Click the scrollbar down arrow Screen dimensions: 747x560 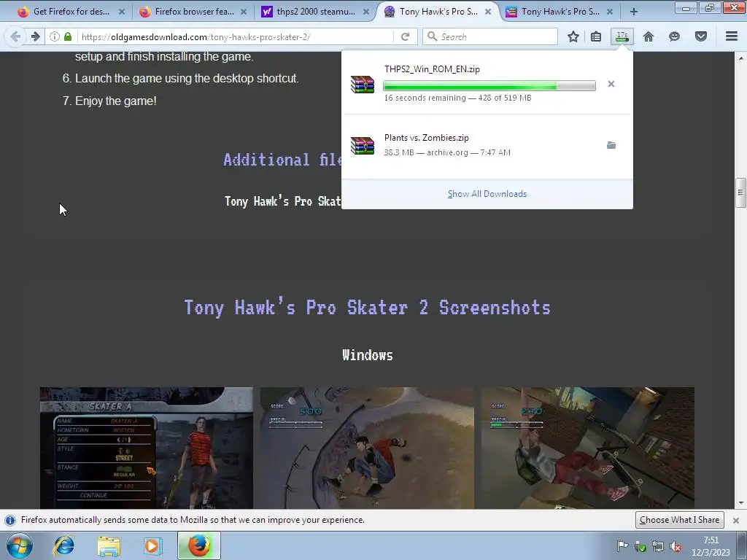(740, 503)
